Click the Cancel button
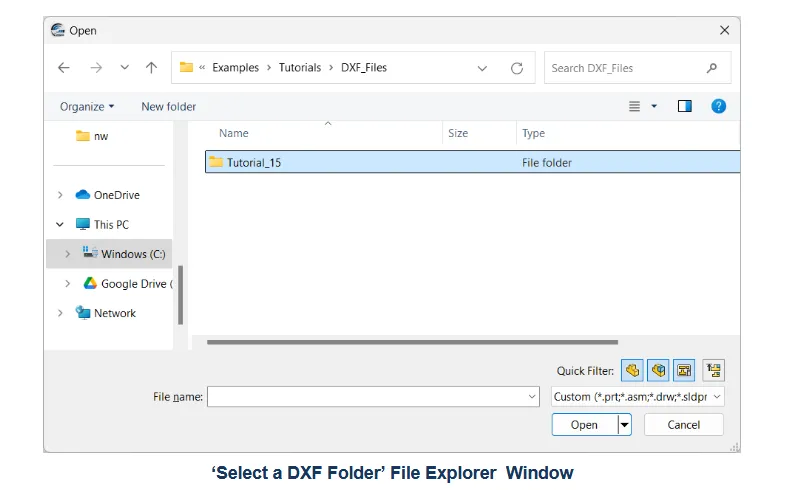Screen dimensions: 801x490 [x=684, y=425]
